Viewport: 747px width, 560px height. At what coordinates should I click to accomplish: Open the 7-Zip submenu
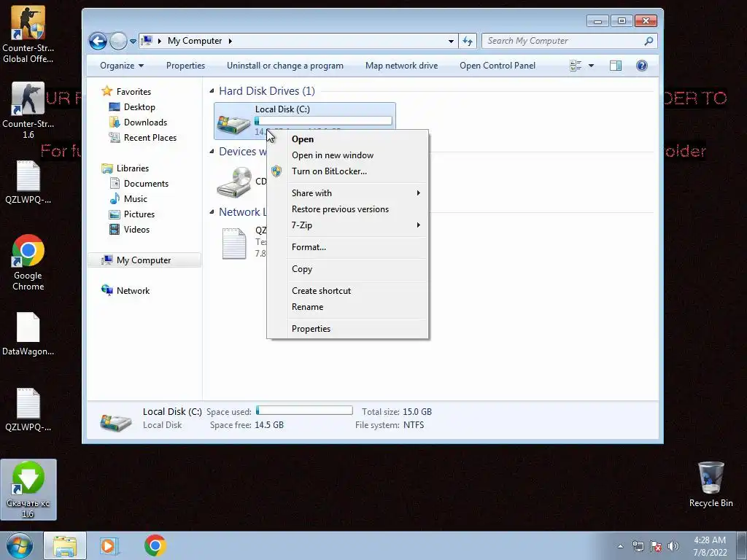pos(348,225)
